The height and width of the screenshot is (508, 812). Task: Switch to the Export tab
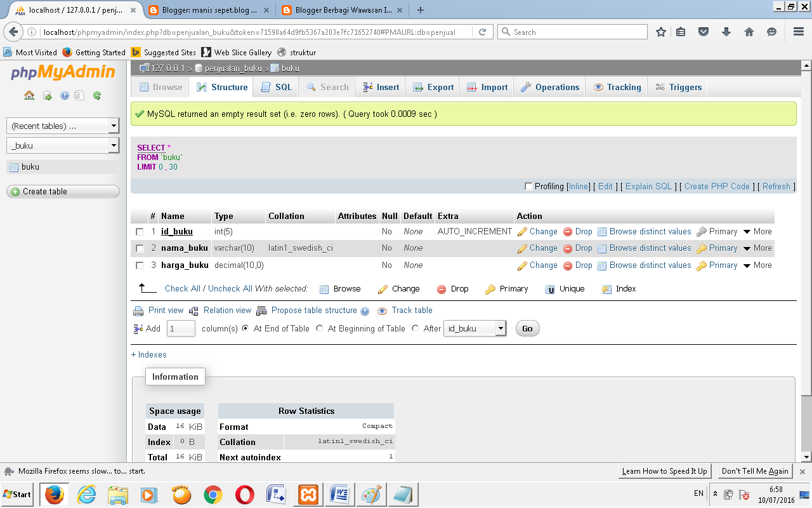pyautogui.click(x=433, y=87)
